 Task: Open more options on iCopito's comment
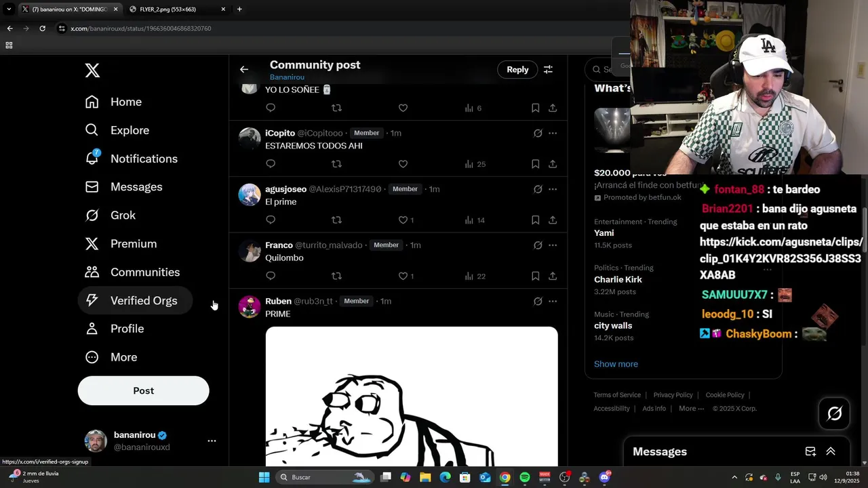pos(553,133)
